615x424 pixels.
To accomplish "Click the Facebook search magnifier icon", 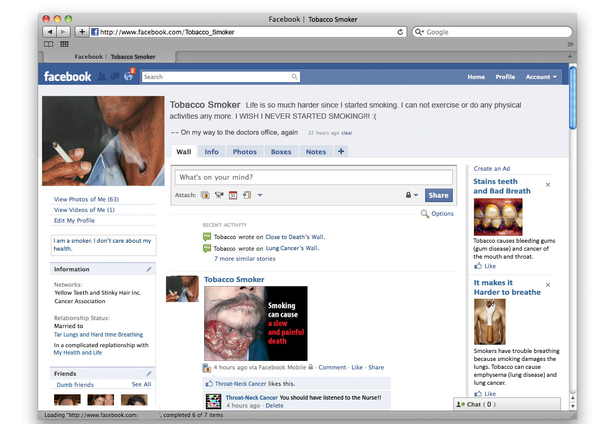I will point(294,77).
